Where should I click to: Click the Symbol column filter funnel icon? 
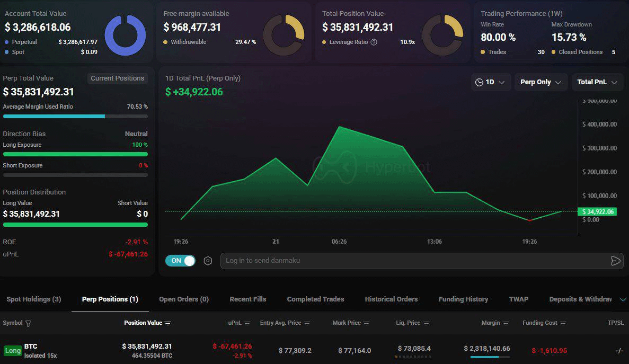pyautogui.click(x=28, y=323)
